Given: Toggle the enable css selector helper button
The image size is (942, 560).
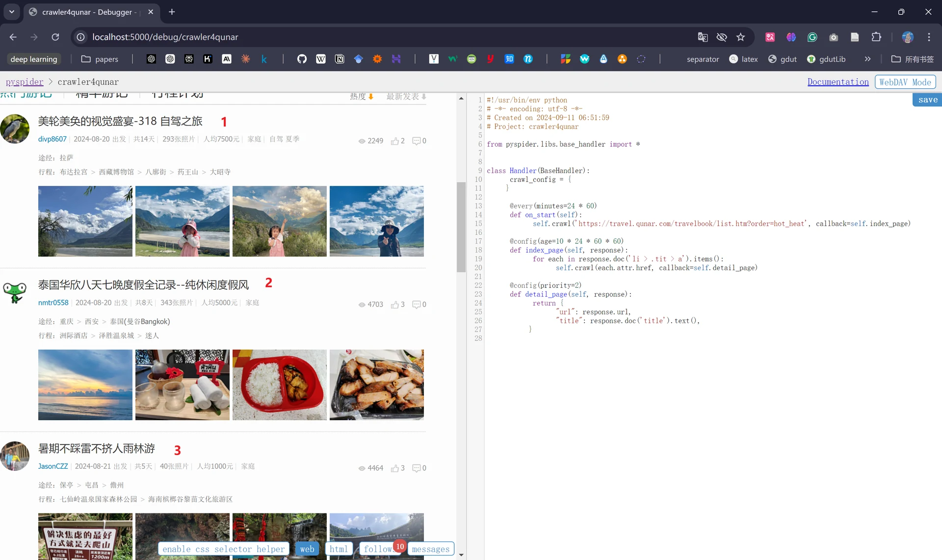Looking at the screenshot, I should [x=223, y=549].
